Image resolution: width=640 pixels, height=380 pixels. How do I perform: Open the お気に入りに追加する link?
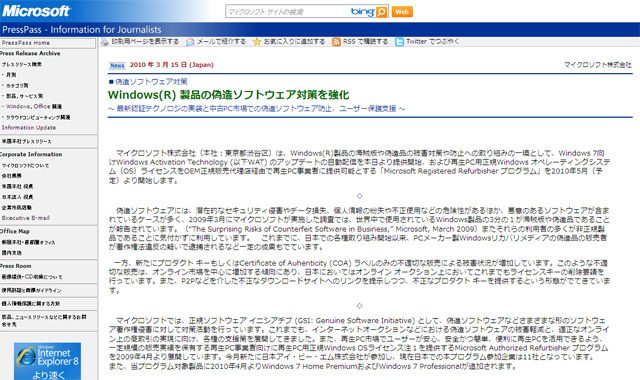coord(294,42)
